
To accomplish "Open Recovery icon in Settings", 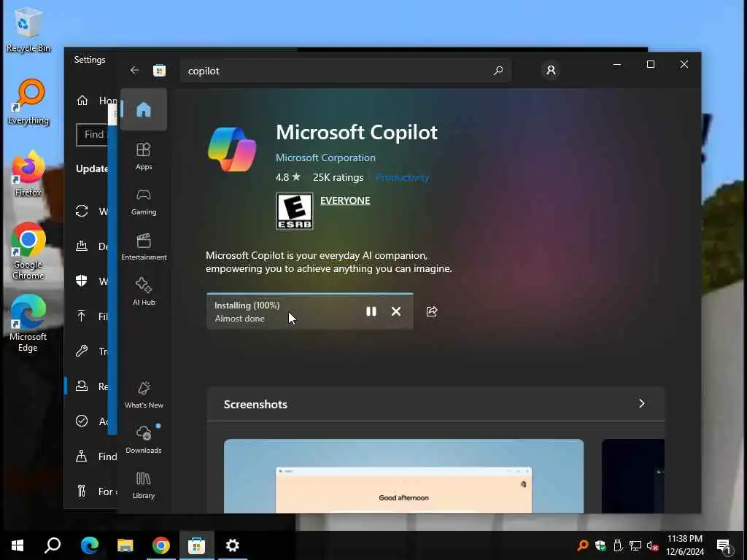I will (x=82, y=386).
